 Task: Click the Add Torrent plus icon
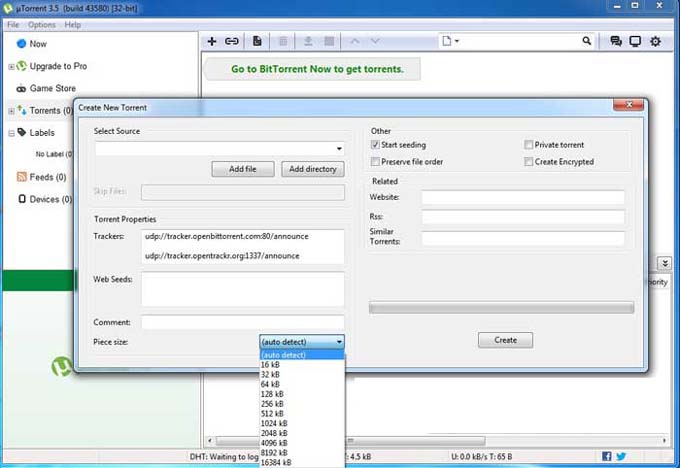[212, 41]
